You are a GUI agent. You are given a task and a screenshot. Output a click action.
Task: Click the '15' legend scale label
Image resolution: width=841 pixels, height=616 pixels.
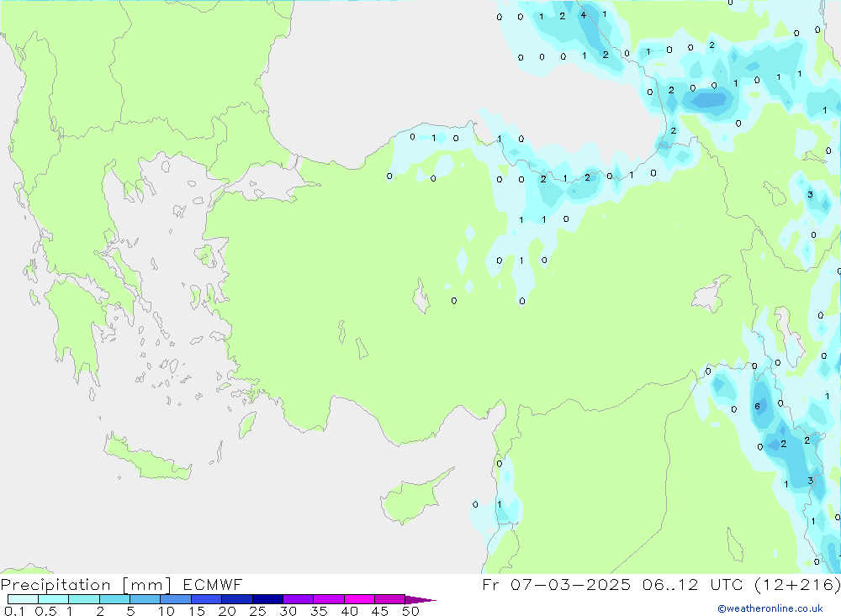click(x=197, y=611)
